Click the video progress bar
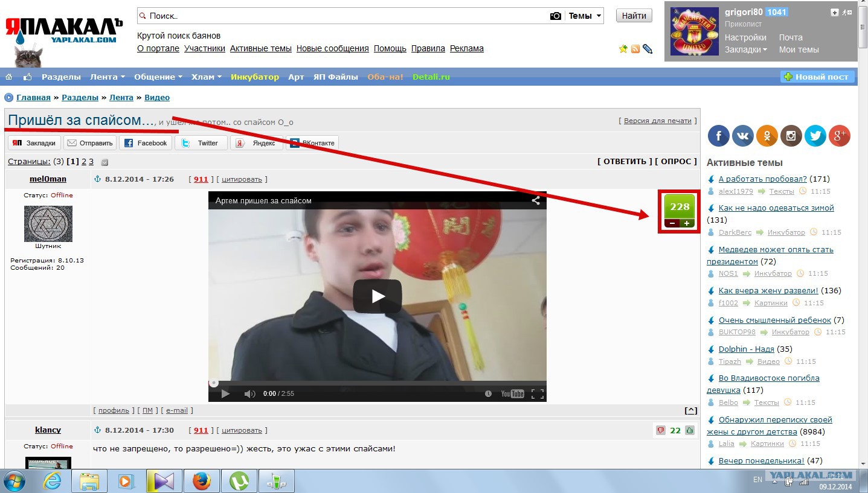 click(378, 383)
